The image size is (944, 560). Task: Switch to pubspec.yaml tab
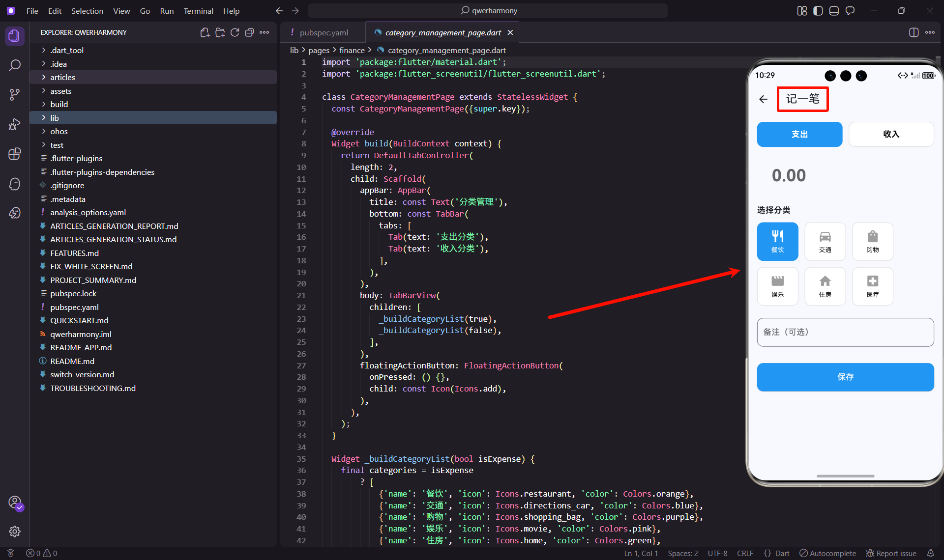(x=324, y=32)
